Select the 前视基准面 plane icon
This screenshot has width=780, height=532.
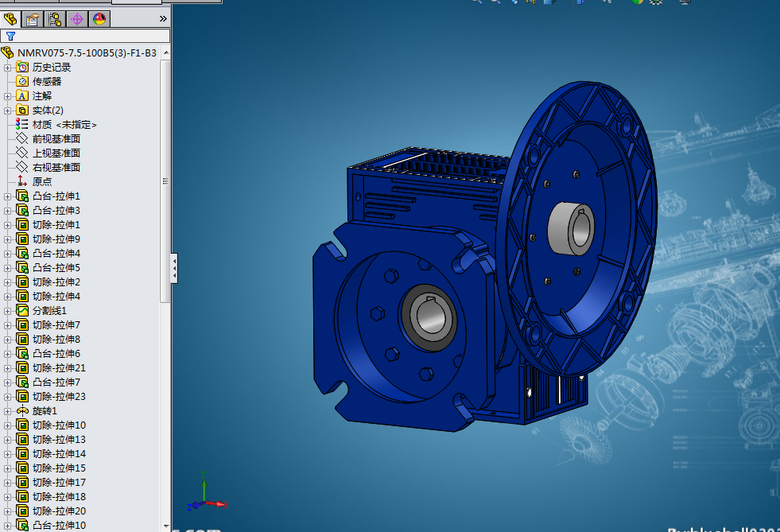coord(22,138)
